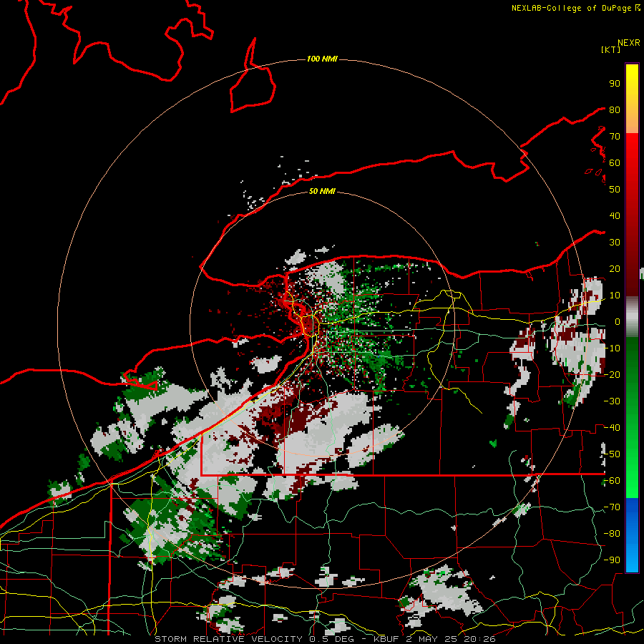Click the -30 scale label

tap(612, 401)
